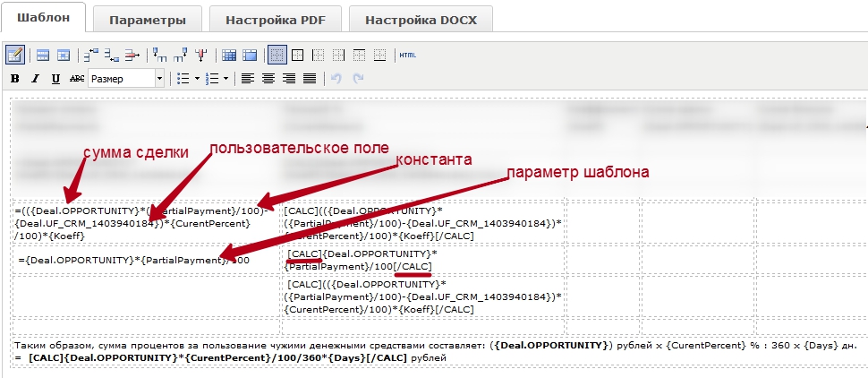The height and width of the screenshot is (378, 868).
Task: Center align the text
Action: 268,79
